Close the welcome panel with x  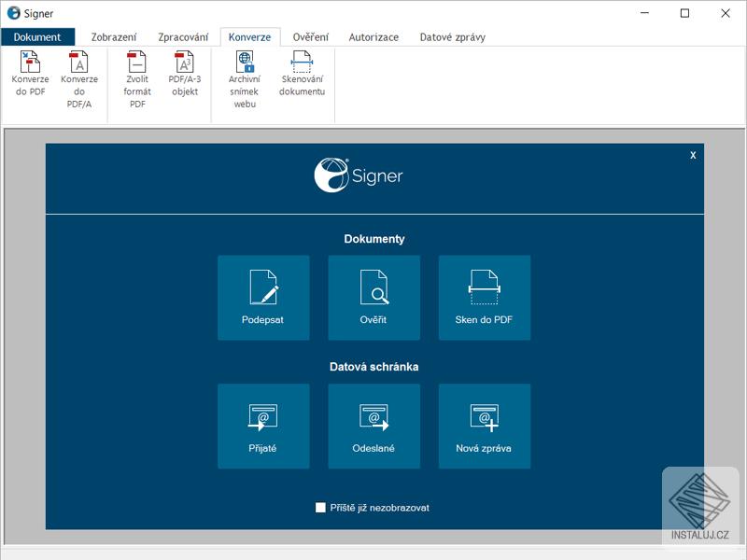(x=693, y=155)
